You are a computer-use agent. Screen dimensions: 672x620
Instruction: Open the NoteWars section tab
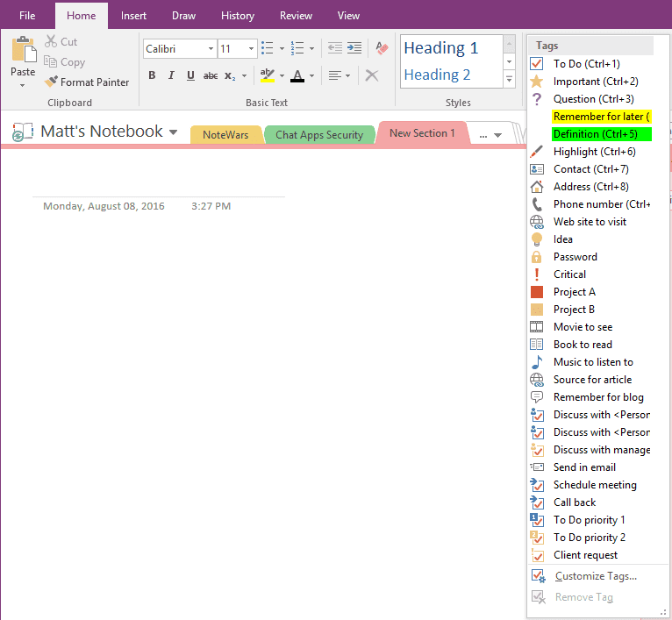225,134
